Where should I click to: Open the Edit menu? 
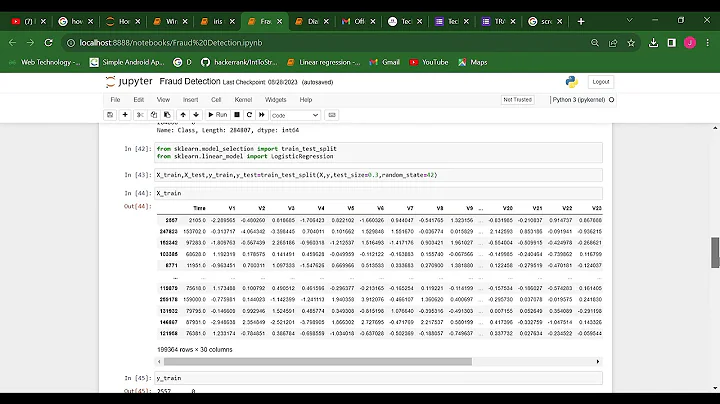pos(139,100)
